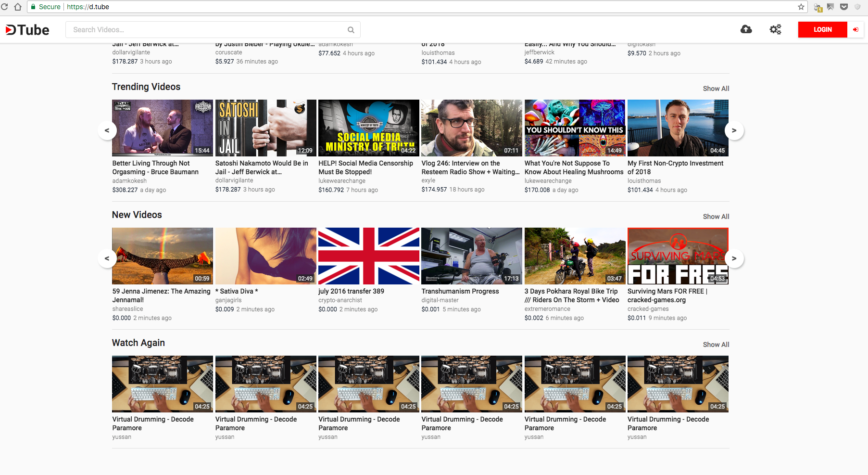The width and height of the screenshot is (868, 475).
Task: Bookmark the page with the star icon
Action: tap(801, 7)
